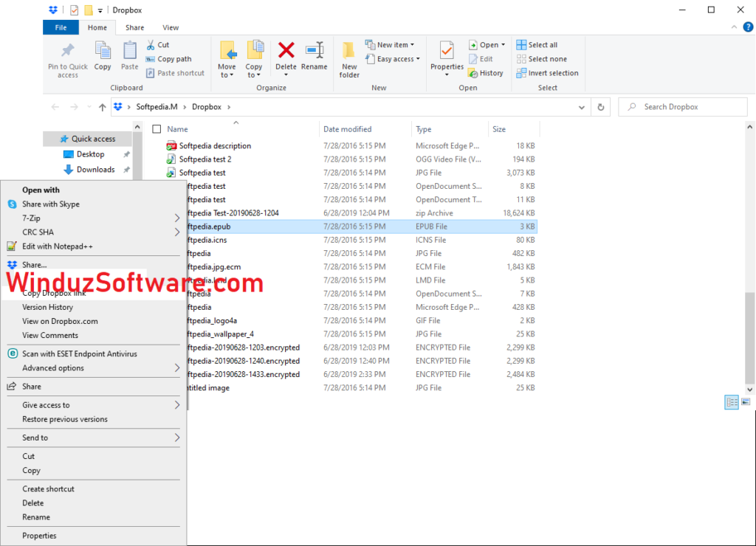Click the New folder icon
The image size is (756, 546).
tap(348, 51)
